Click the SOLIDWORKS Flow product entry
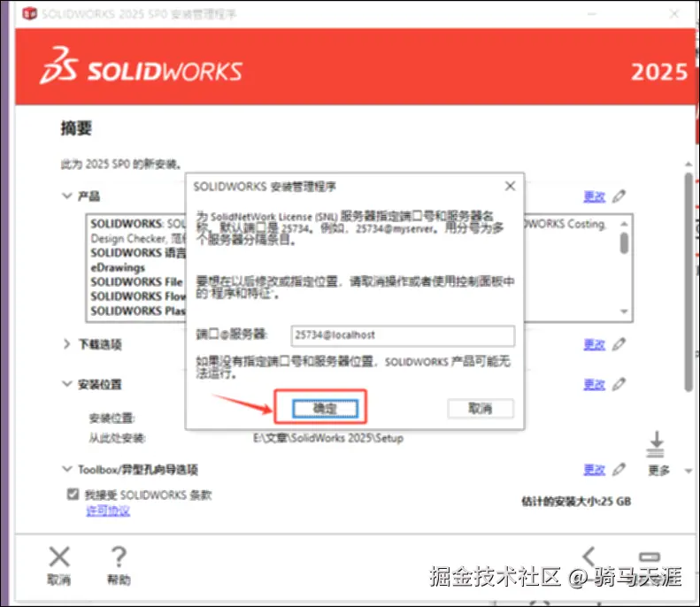 click(x=138, y=296)
